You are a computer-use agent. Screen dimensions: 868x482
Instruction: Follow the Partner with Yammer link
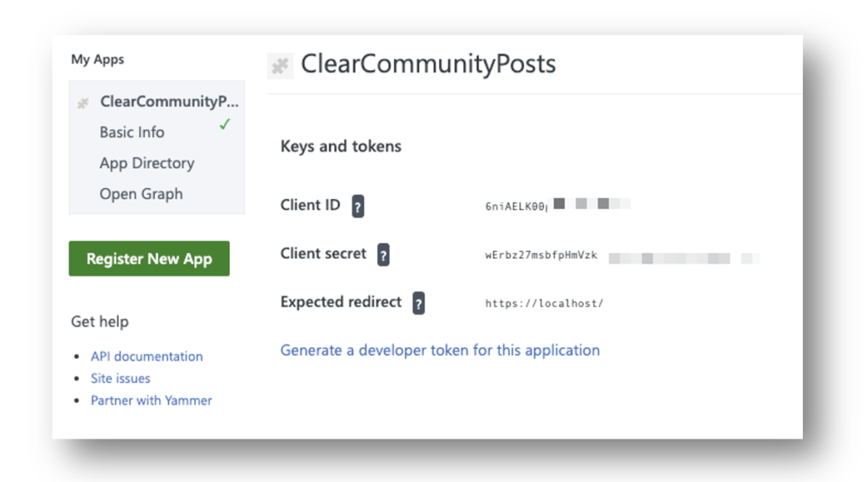(151, 401)
